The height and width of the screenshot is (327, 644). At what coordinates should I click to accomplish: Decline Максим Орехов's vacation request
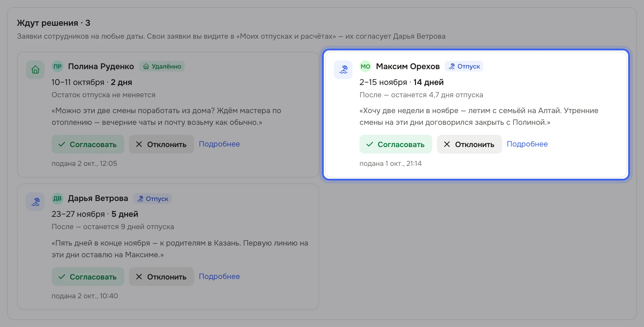point(470,144)
